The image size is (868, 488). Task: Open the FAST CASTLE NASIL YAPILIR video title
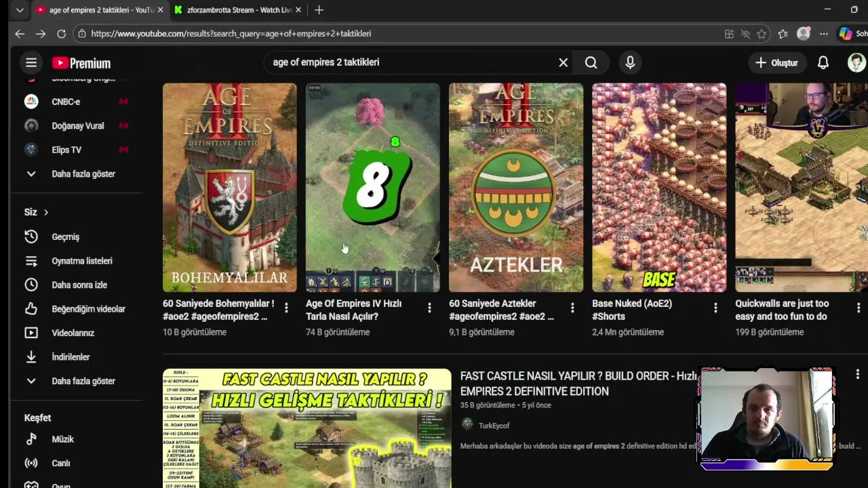tap(578, 384)
